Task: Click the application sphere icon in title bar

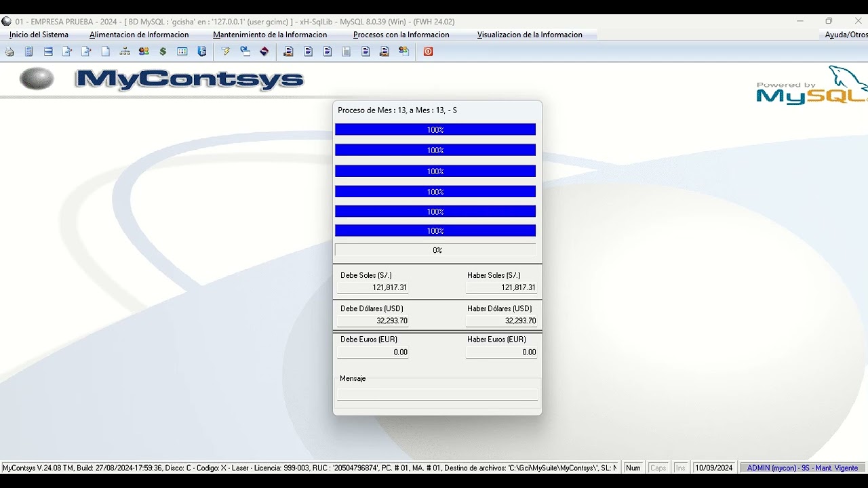Action: pyautogui.click(x=7, y=22)
